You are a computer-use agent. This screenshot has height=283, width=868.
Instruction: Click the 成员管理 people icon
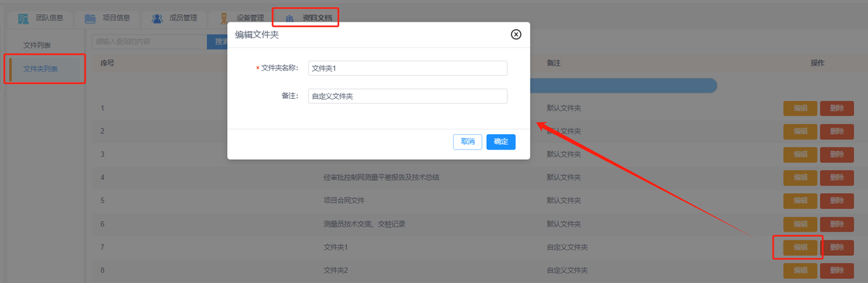click(x=157, y=18)
